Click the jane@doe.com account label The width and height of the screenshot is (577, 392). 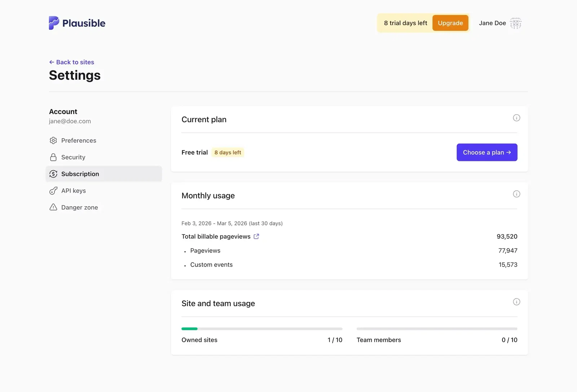pos(70,121)
